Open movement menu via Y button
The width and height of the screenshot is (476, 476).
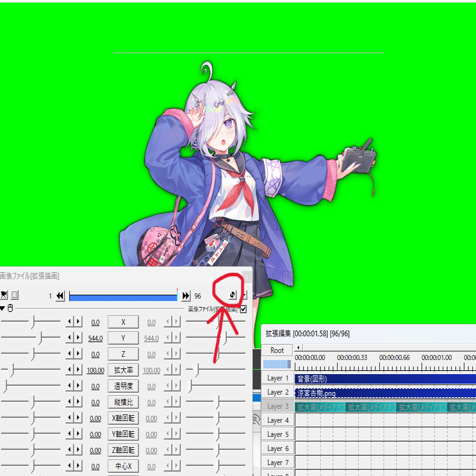(123, 338)
